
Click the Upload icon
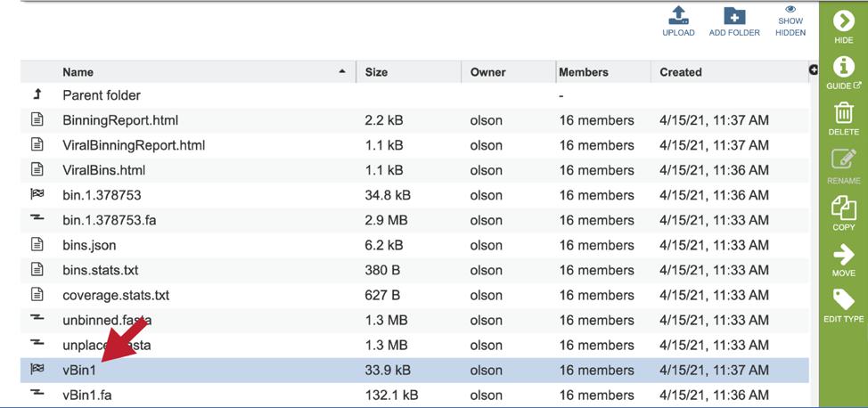[x=678, y=15]
